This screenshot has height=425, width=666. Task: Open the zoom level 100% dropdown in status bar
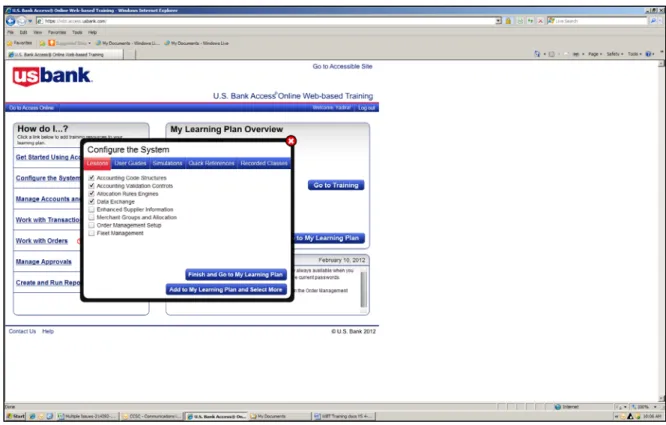pyautogui.click(x=655, y=407)
